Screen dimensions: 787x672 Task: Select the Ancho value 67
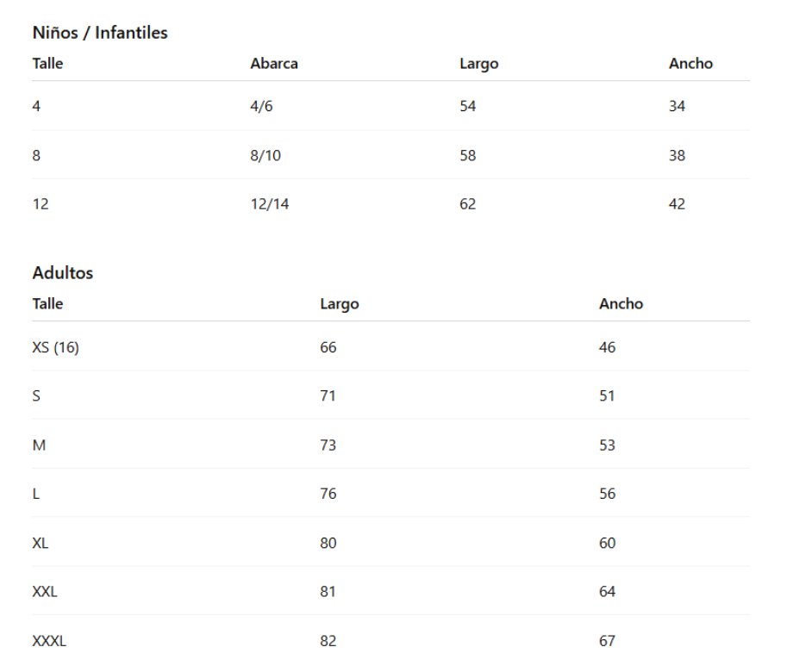click(608, 641)
